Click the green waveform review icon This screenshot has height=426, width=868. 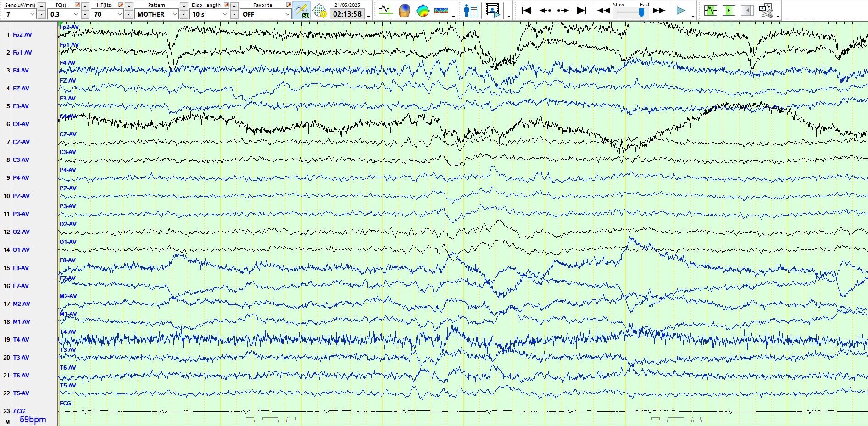pos(711,10)
